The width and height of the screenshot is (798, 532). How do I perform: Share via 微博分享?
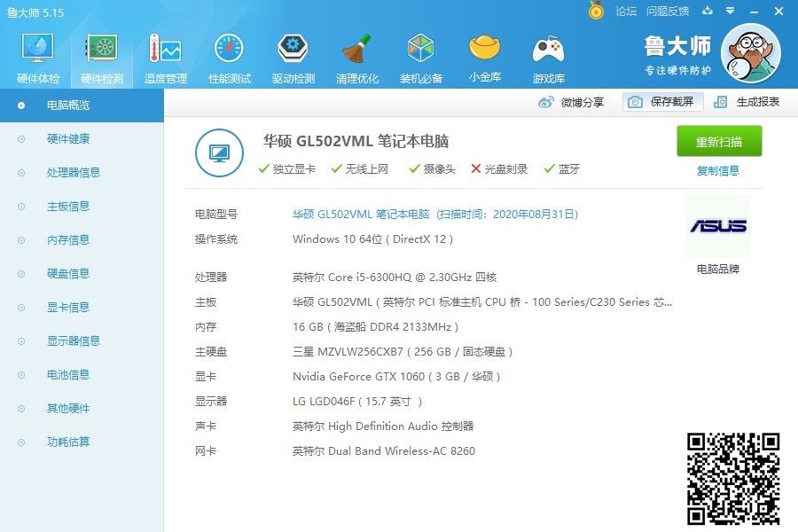[572, 102]
